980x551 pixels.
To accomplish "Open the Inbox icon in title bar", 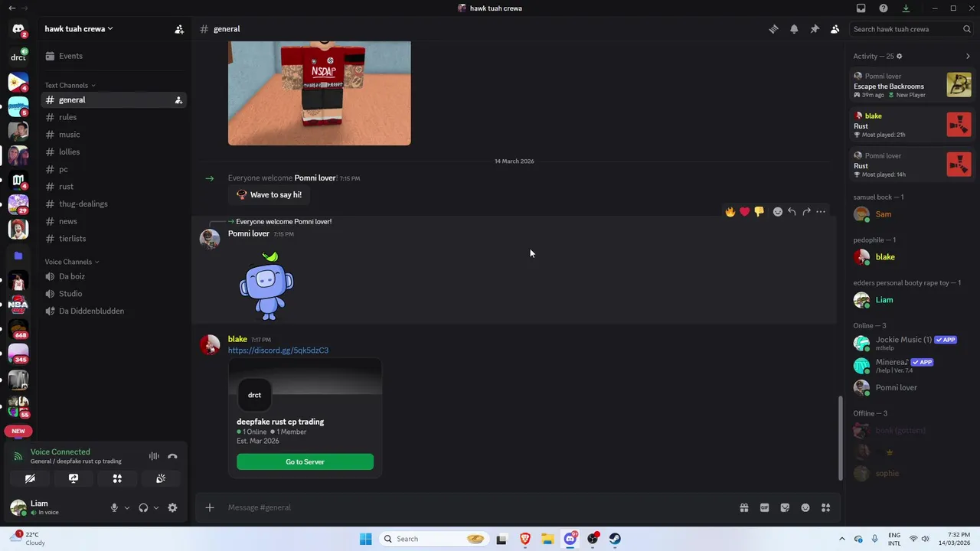I will click(x=861, y=8).
